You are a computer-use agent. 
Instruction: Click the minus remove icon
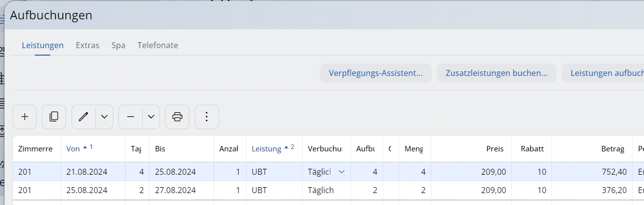click(x=131, y=117)
